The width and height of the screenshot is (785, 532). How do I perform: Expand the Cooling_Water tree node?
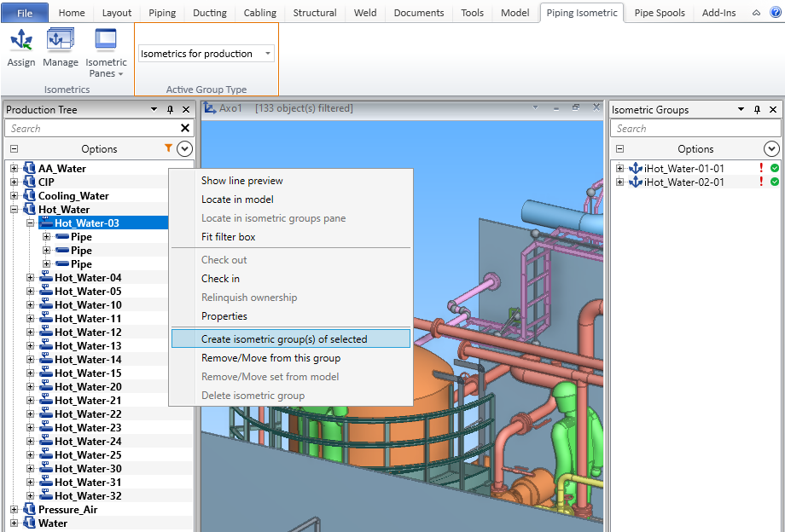(x=14, y=196)
